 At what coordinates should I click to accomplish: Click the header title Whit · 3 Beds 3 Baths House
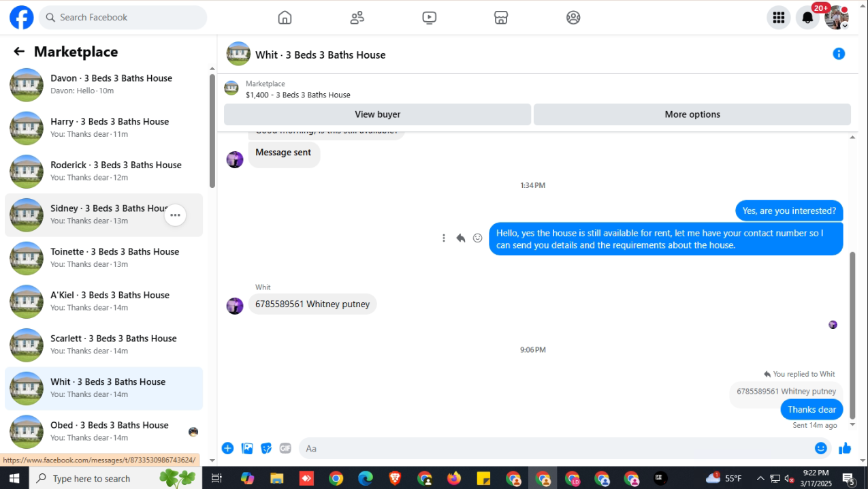coord(320,54)
